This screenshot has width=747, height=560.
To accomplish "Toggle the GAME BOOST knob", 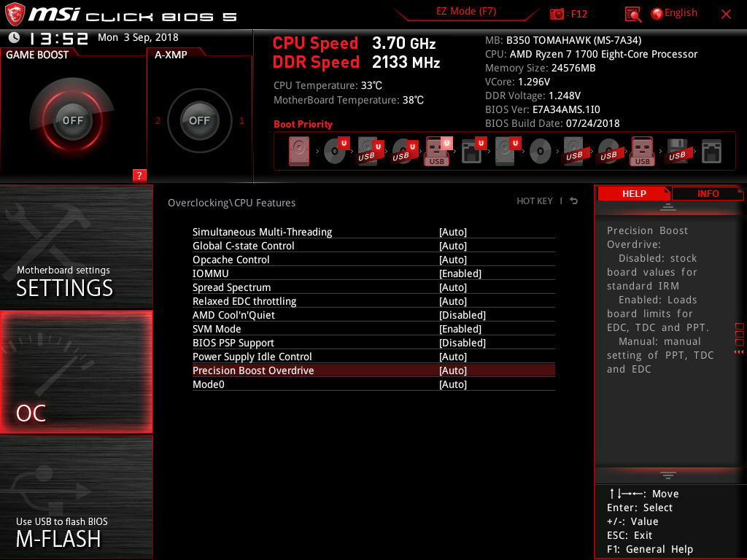I will pyautogui.click(x=72, y=120).
